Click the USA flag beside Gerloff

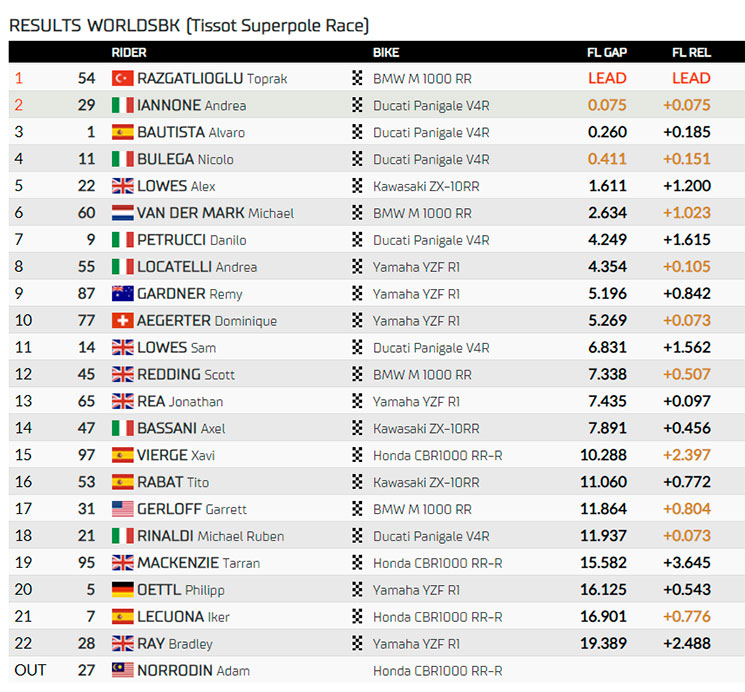pyautogui.click(x=122, y=509)
